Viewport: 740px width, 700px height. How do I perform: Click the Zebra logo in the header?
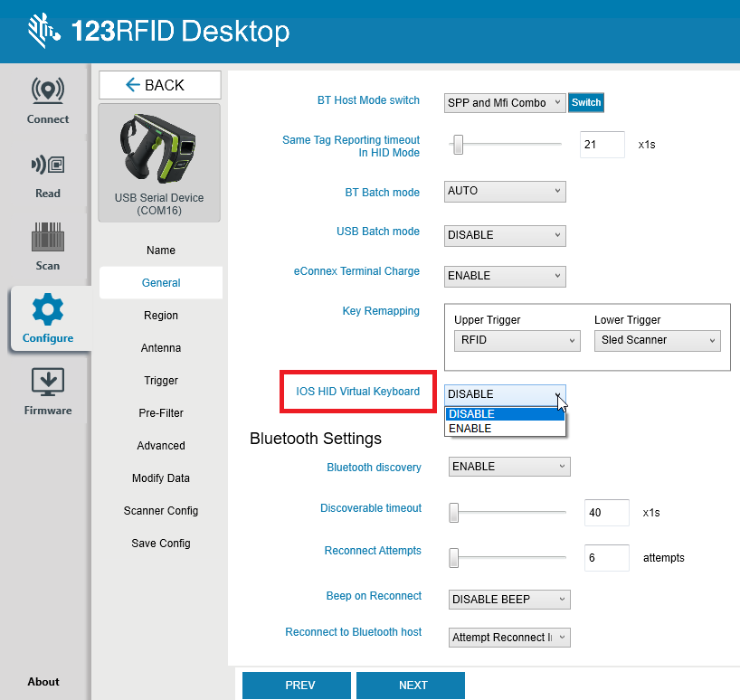(x=41, y=30)
